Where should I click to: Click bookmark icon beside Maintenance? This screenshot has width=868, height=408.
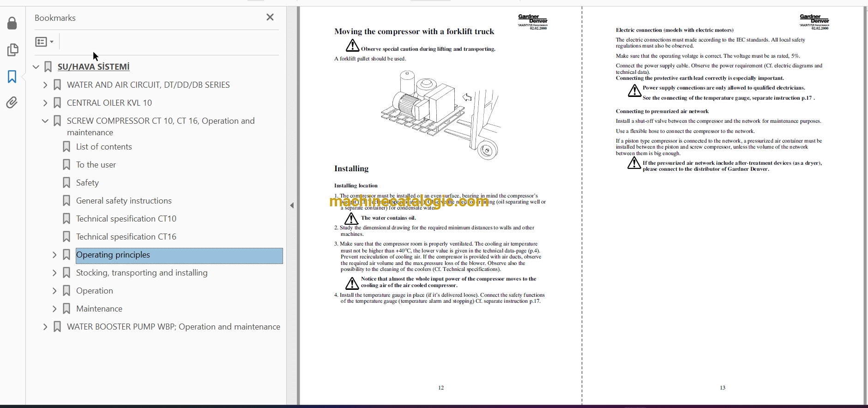tap(66, 309)
